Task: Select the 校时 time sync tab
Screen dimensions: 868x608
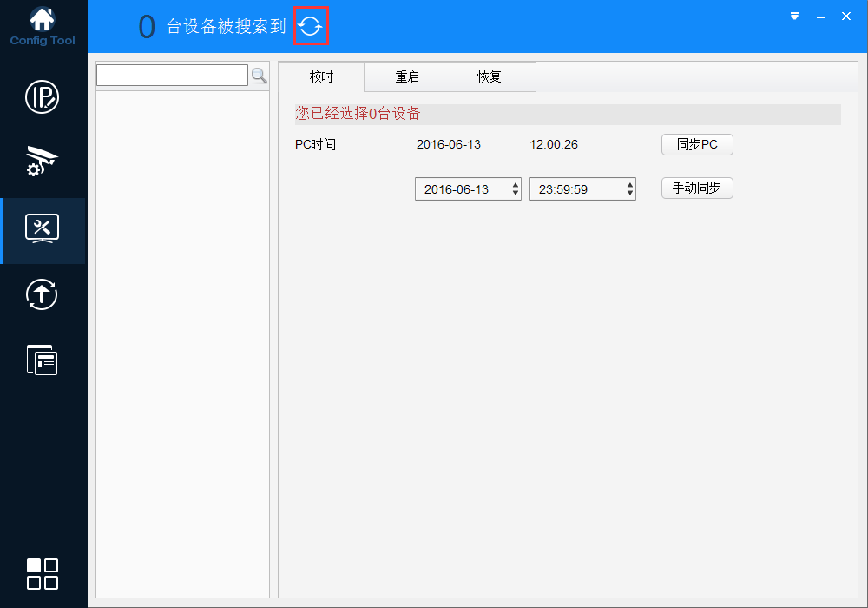Action: [321, 76]
